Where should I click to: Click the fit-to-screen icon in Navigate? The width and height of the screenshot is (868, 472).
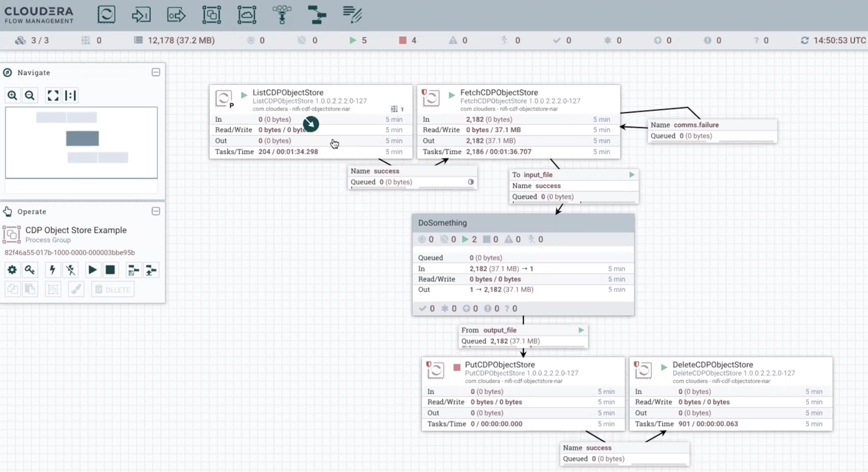(x=53, y=95)
